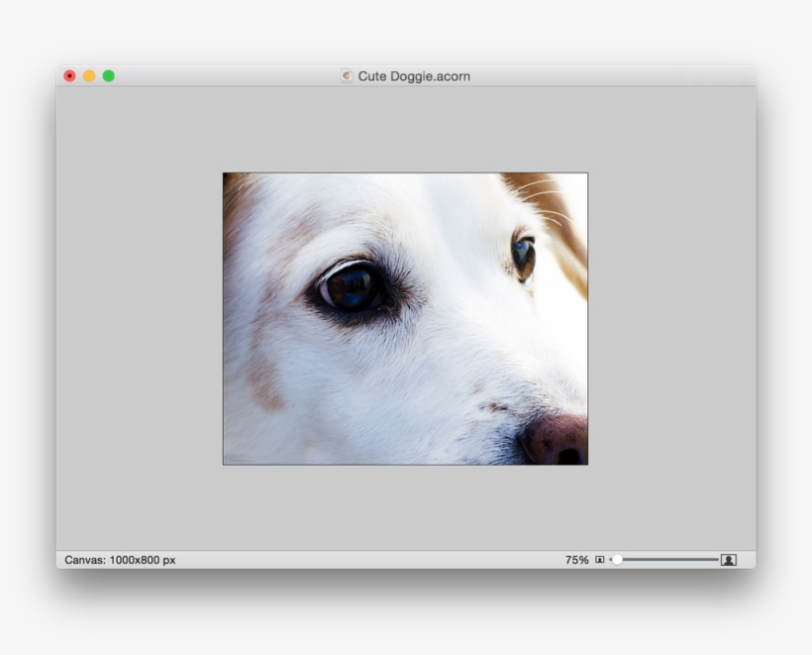This screenshot has height=655, width=812.
Task: Click the window title "Cute Doggie.acorn"
Action: tap(416, 75)
